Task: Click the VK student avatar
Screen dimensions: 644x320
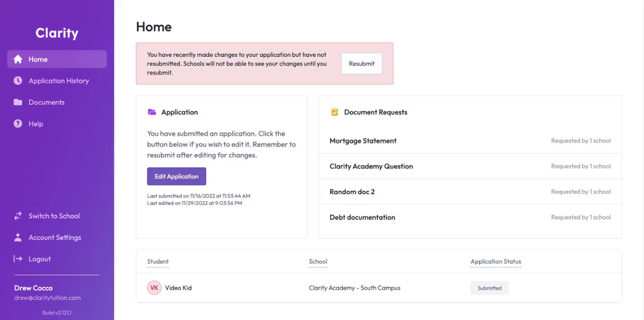Action: coord(154,288)
